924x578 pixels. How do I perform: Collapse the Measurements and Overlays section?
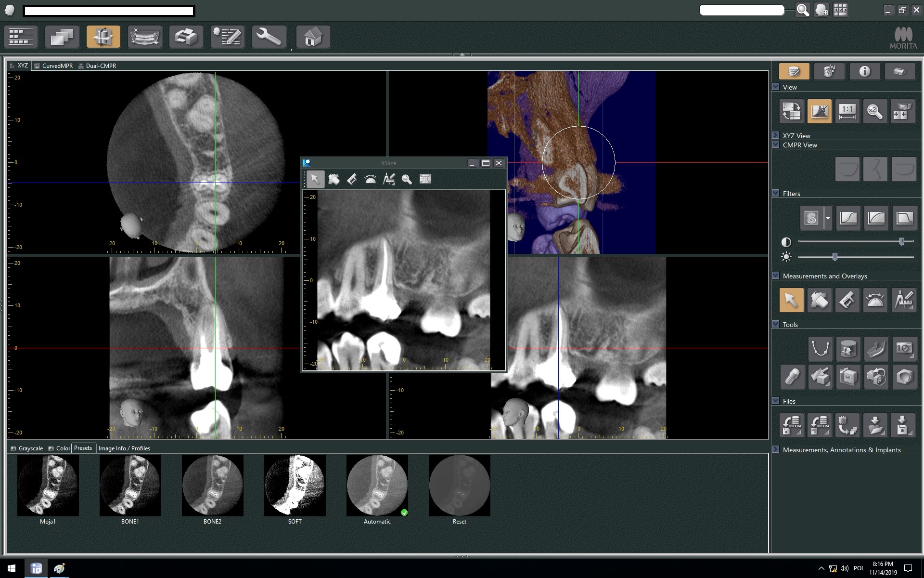[775, 276]
